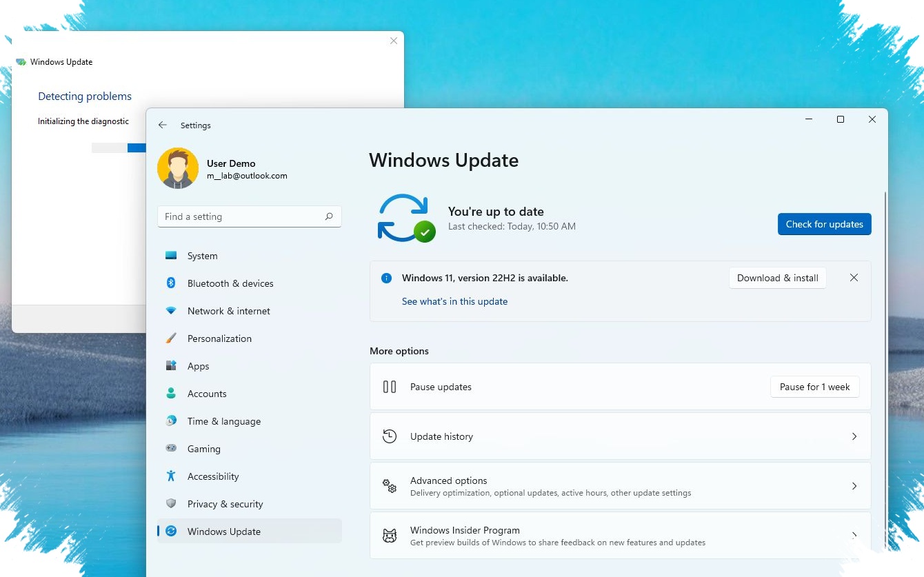This screenshot has width=924, height=577.
Task: Click Check for updates button
Action: [x=824, y=224]
